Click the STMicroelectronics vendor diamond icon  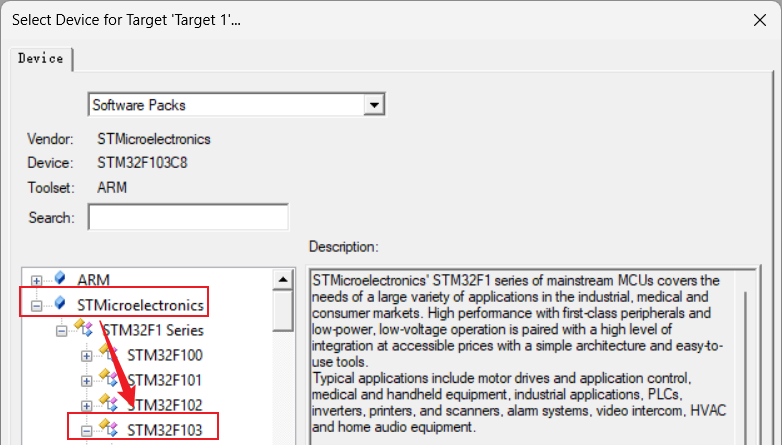coord(60,303)
